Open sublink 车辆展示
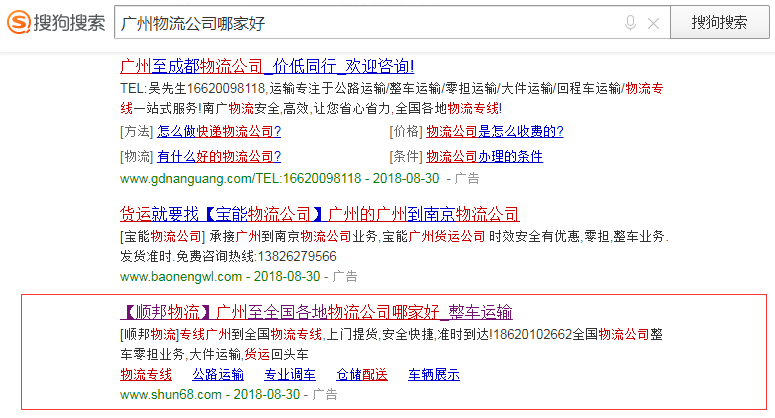775x418 pixels. click(434, 375)
